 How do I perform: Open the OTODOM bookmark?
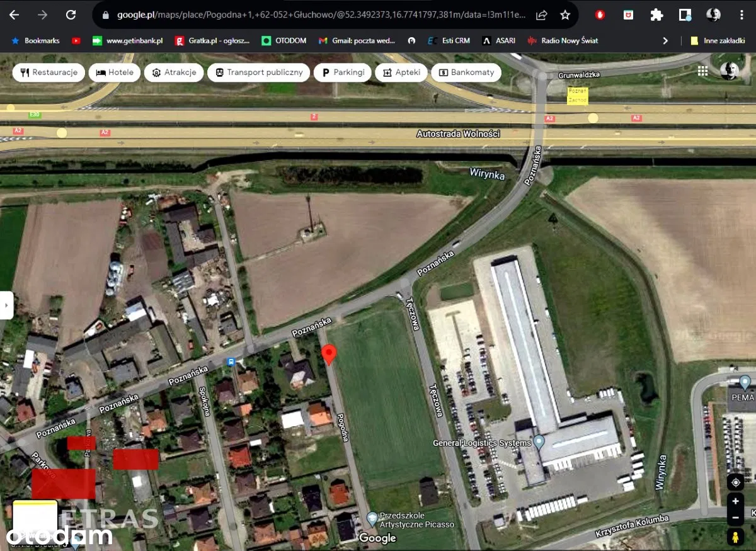(283, 40)
